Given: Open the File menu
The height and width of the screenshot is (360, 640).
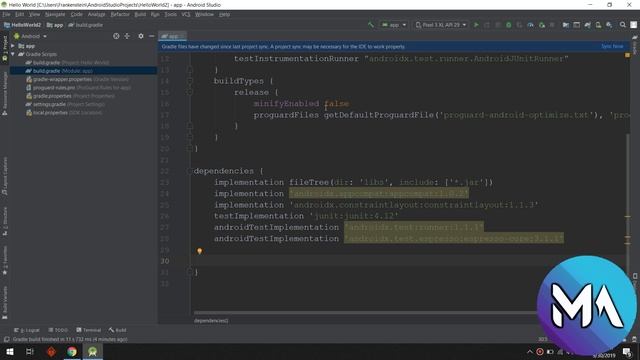Looking at the screenshot, I should pyautogui.click(x=6, y=14).
